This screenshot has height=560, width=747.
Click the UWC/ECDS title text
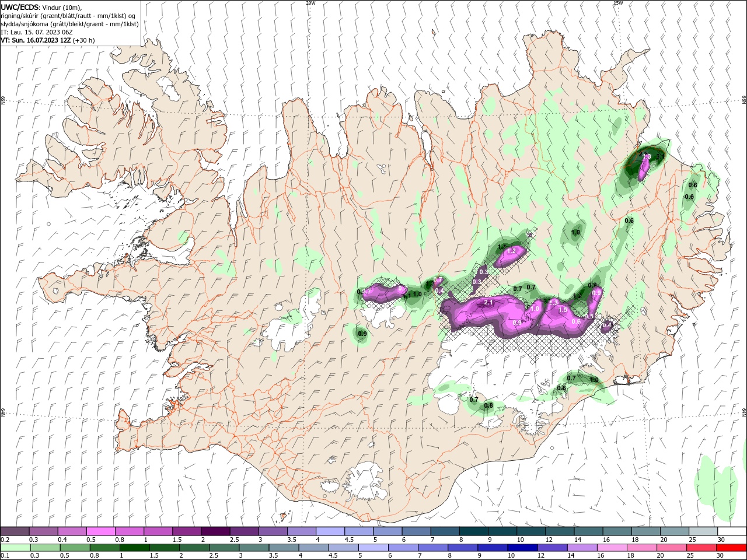pyautogui.click(x=19, y=7)
